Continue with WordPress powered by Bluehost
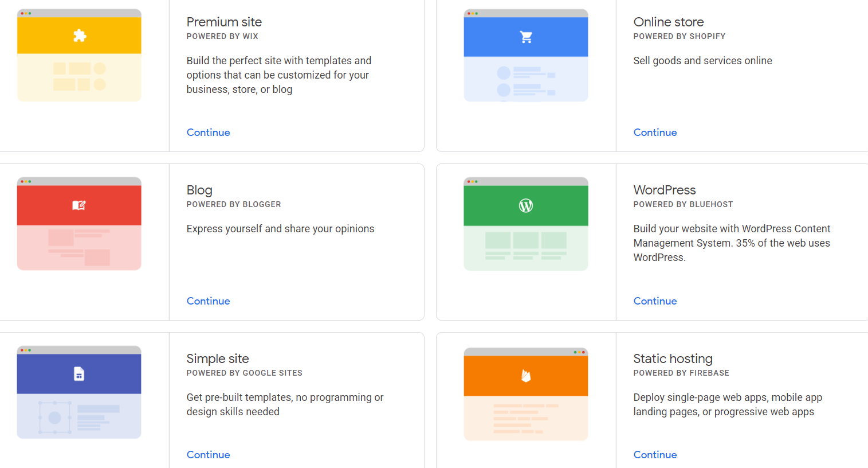 click(655, 301)
